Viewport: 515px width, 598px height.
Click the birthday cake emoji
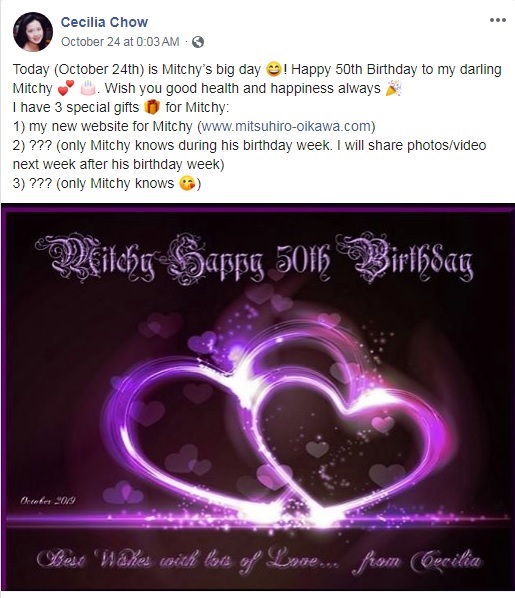(88, 88)
